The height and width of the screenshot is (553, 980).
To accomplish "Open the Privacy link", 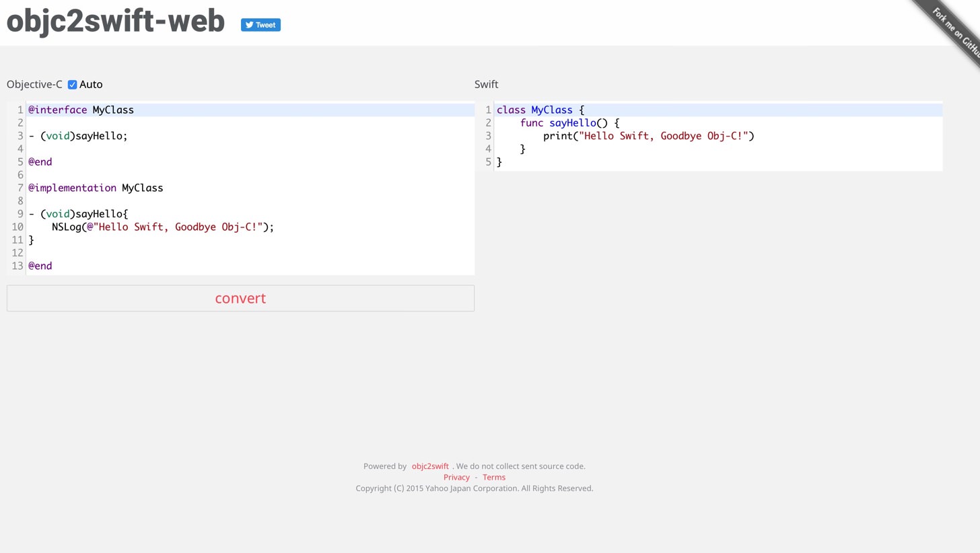I will click(x=456, y=478).
